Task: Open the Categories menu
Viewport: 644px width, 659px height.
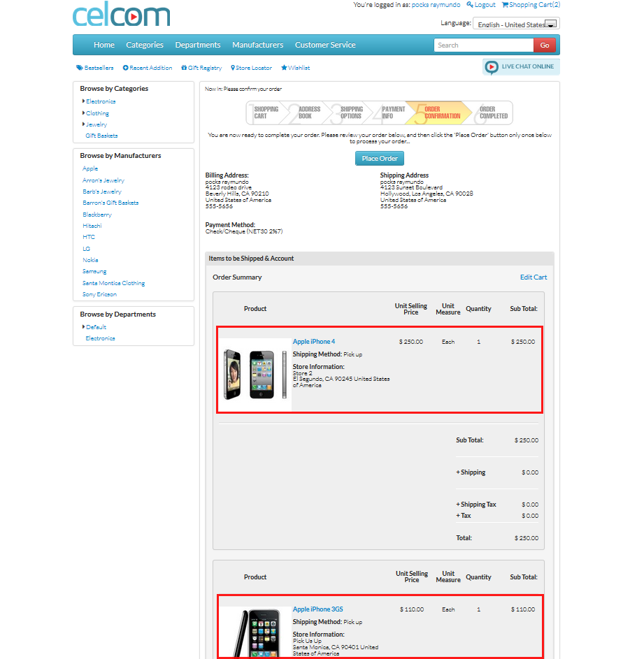Action: coord(145,45)
